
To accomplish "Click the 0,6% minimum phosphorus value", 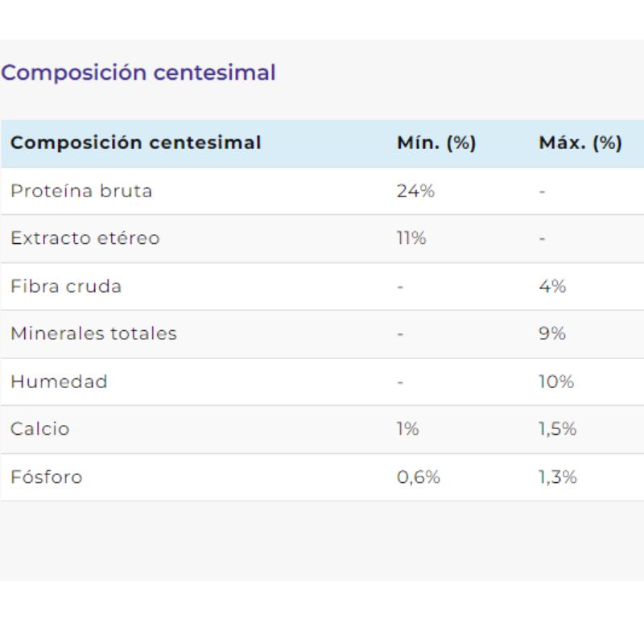I will [x=419, y=477].
